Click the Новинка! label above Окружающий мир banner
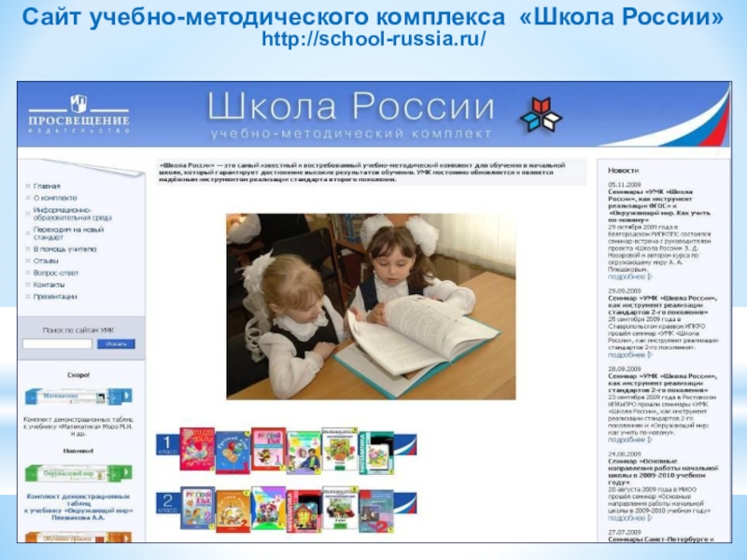747x560 pixels. tap(78, 451)
